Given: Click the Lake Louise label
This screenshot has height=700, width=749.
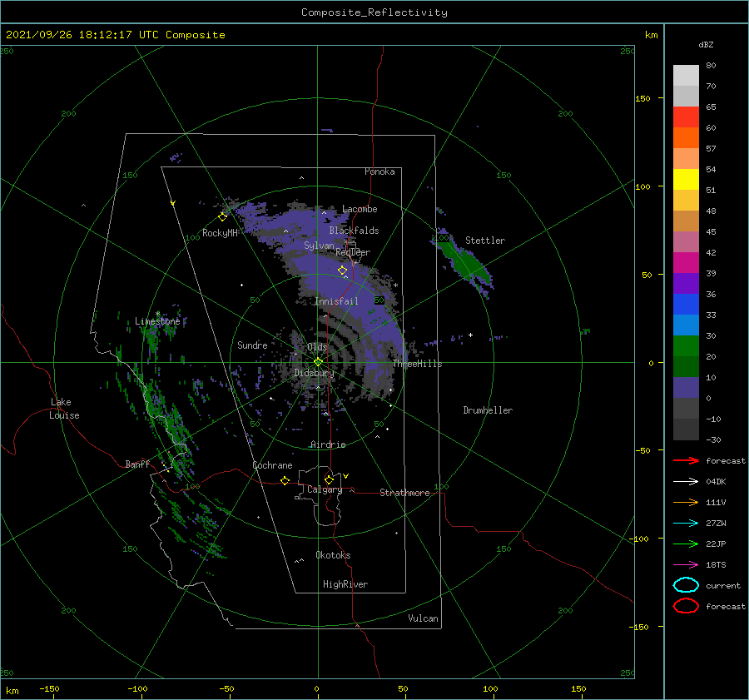Looking at the screenshot, I should (64, 409).
